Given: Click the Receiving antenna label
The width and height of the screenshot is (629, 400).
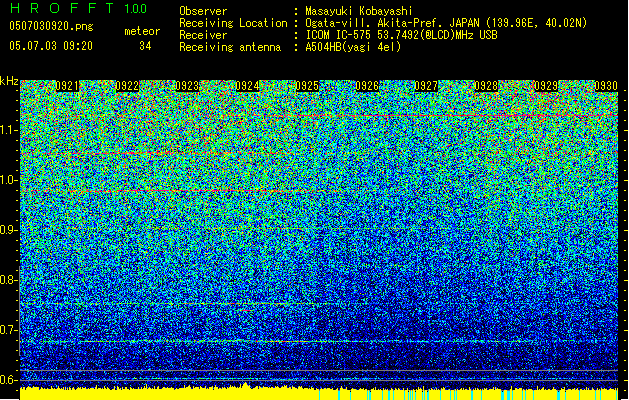Looking at the screenshot, I should (230, 47).
